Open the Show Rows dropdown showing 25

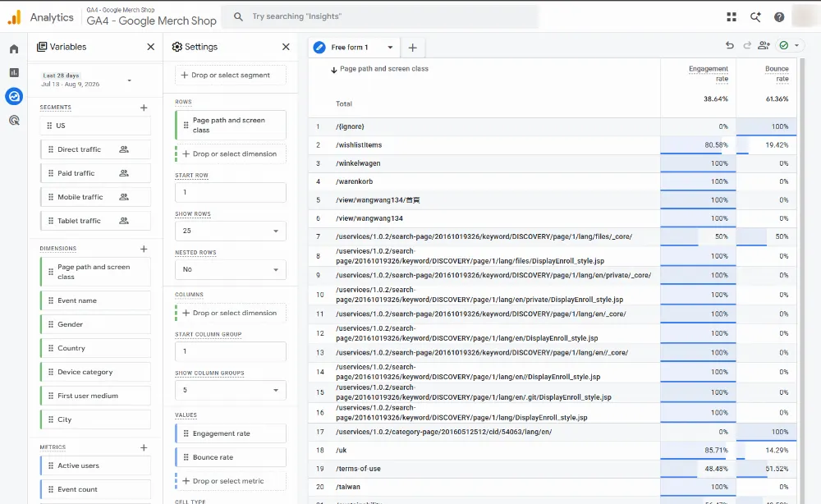click(x=231, y=231)
